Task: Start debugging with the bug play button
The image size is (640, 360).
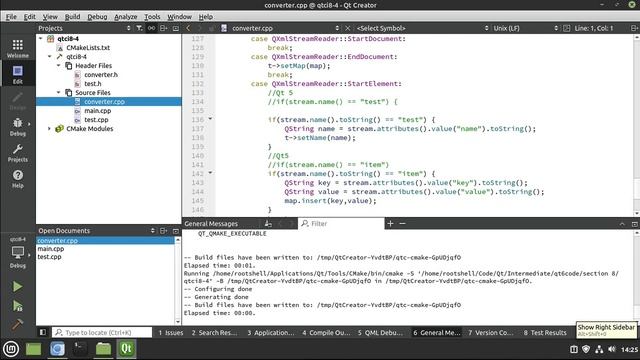Action: pos(18,305)
